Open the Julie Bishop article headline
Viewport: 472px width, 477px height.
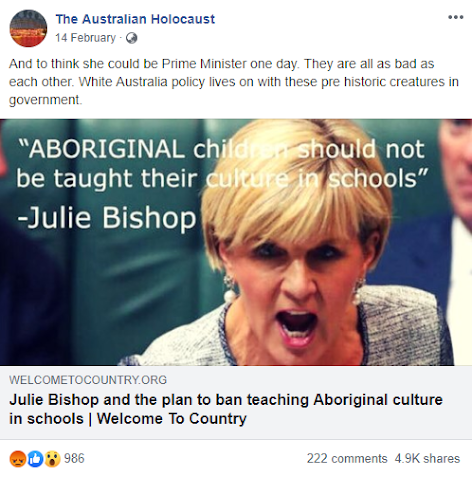(226, 409)
